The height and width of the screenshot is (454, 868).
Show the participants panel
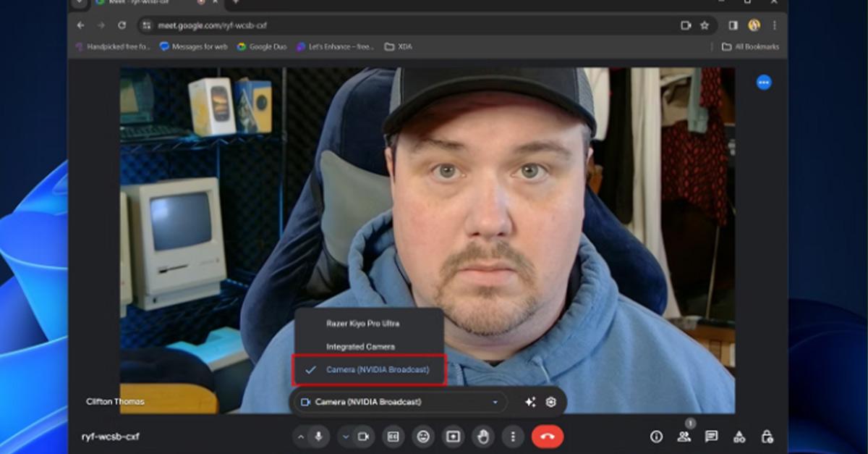(684, 437)
